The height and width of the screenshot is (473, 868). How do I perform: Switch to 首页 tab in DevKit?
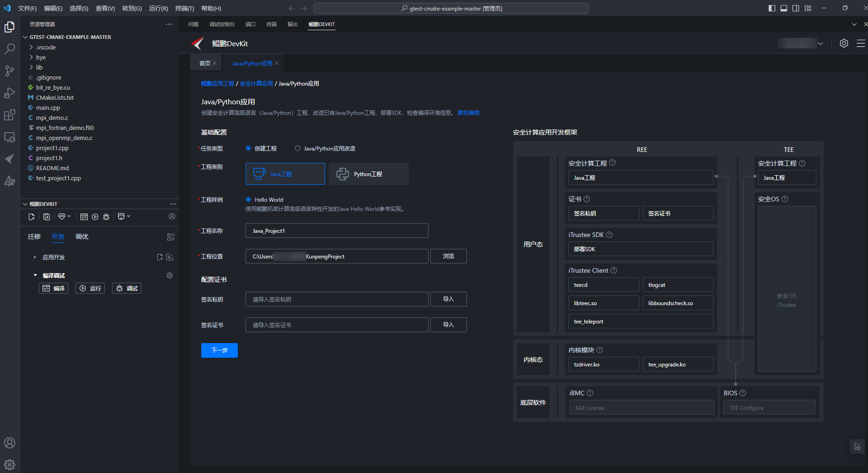[205, 63]
